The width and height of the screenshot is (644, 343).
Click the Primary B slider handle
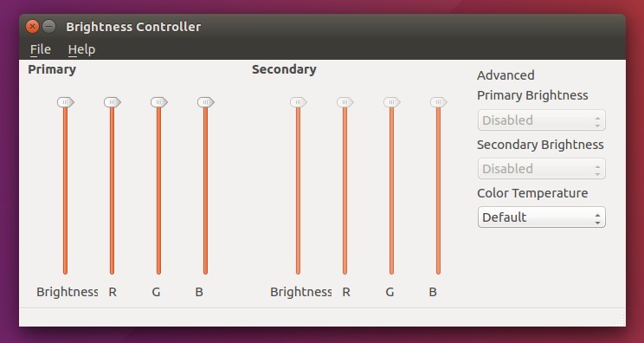coord(205,102)
